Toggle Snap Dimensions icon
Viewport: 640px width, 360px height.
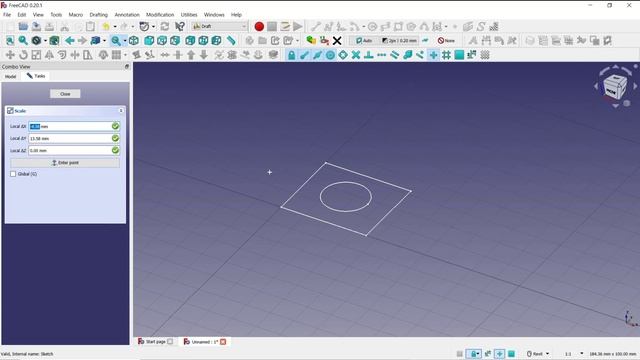click(472, 55)
